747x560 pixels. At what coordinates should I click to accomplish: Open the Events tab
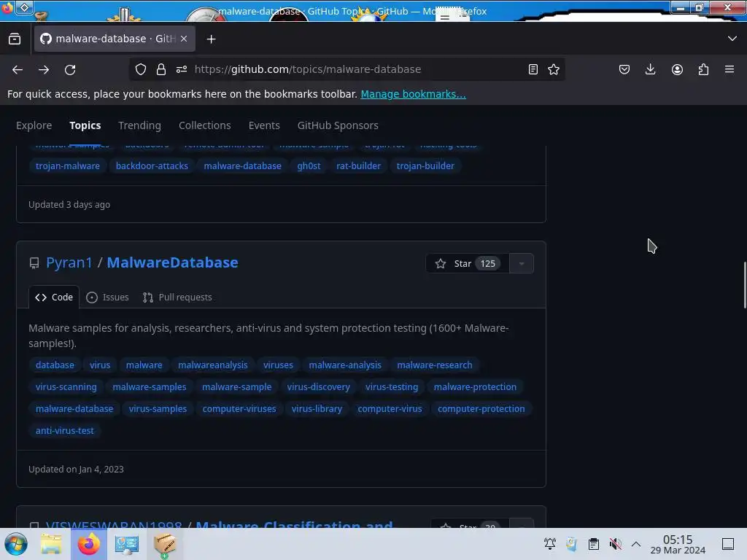tap(264, 125)
